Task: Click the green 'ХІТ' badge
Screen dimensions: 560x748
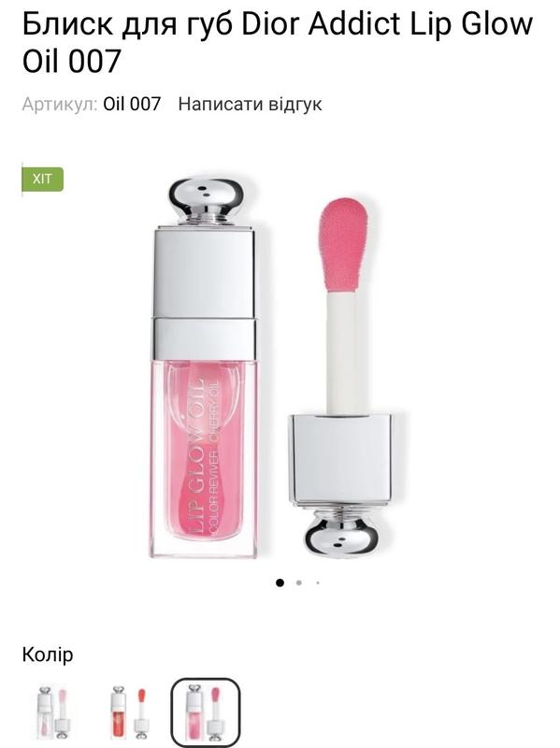Action: point(42,180)
